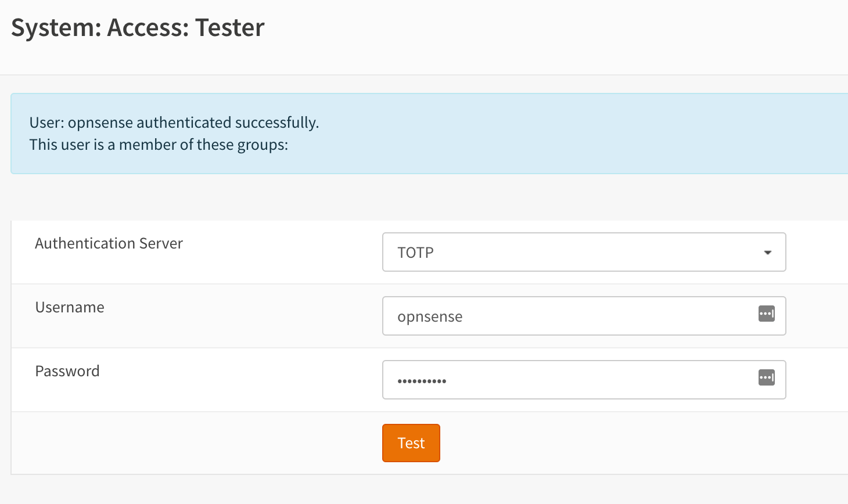Open the TOTP authentication server selector
Image resolution: width=848 pixels, height=504 pixels.
tap(583, 253)
